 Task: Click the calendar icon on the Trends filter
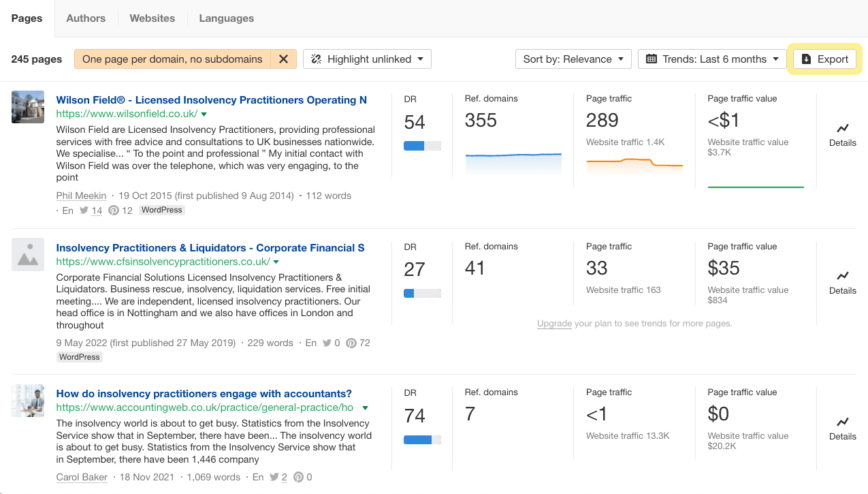coord(652,59)
